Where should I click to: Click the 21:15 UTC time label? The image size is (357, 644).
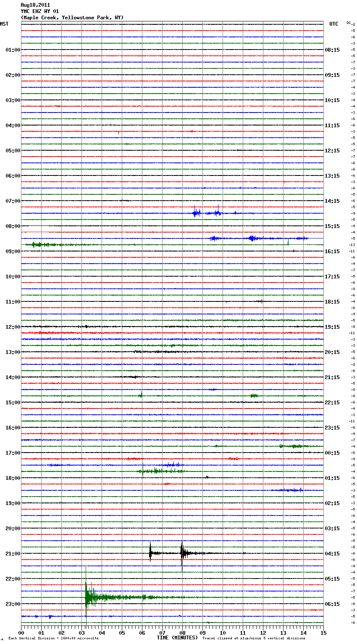332,377
